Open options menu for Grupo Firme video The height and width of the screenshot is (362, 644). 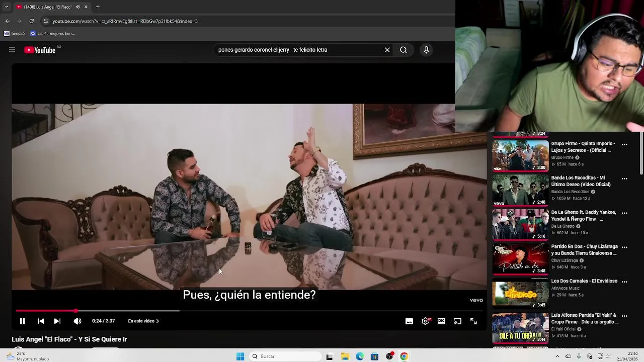point(624,144)
